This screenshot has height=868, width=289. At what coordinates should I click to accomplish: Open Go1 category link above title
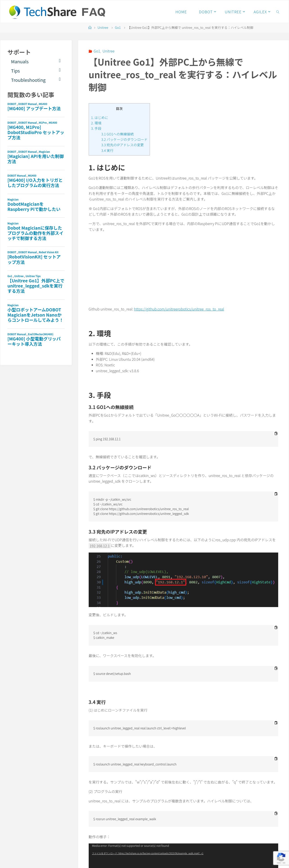click(97, 51)
